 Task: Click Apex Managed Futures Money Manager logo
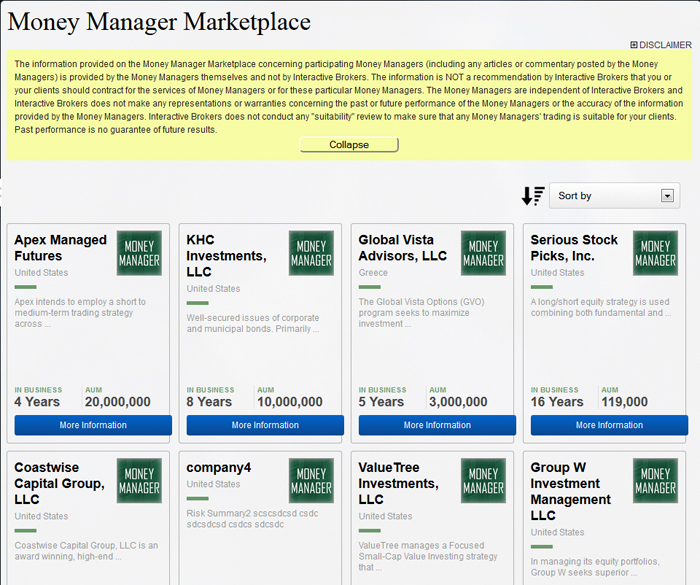coord(139,253)
